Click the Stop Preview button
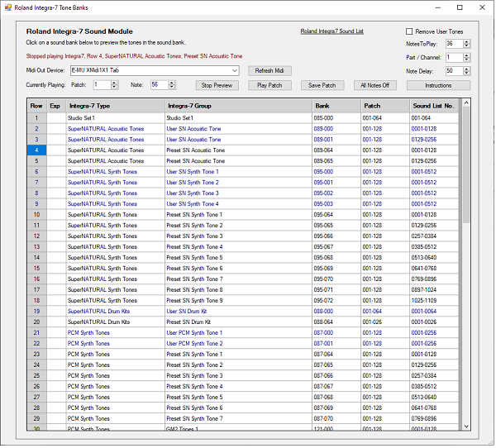The height and width of the screenshot is (448, 496). [217, 85]
